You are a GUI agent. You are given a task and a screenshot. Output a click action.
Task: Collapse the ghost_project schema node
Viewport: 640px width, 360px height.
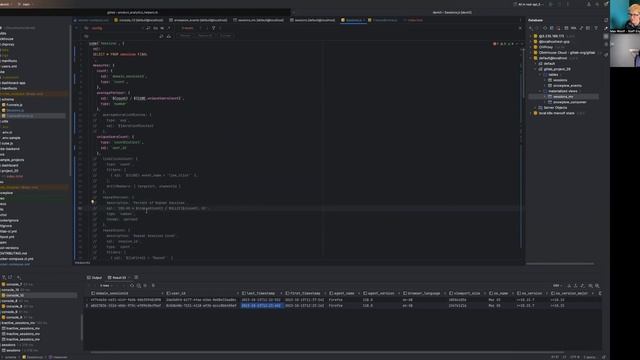(536, 69)
